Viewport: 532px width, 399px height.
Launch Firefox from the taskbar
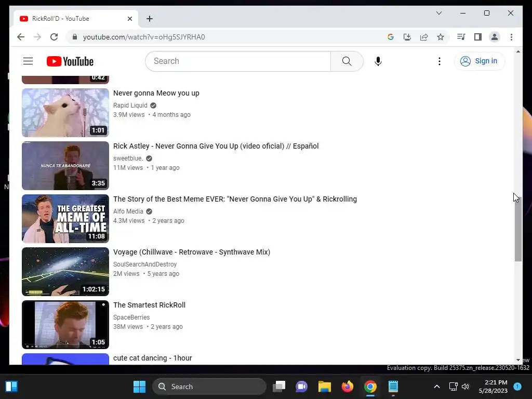347,387
